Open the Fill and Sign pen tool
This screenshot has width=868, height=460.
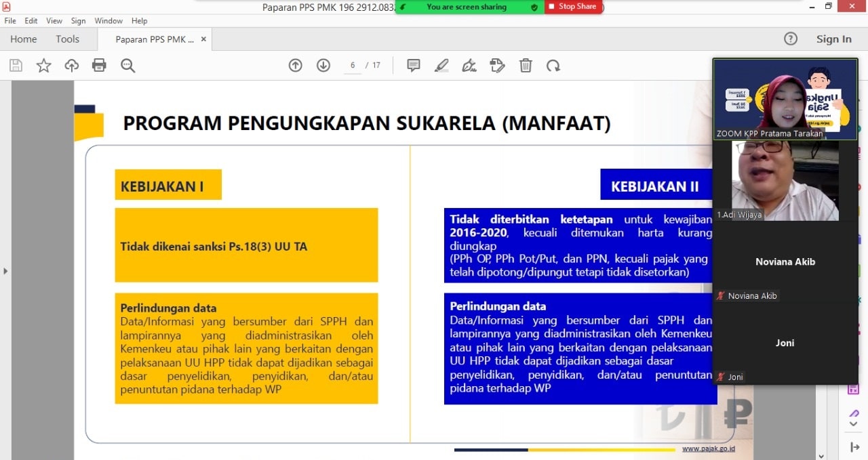469,66
